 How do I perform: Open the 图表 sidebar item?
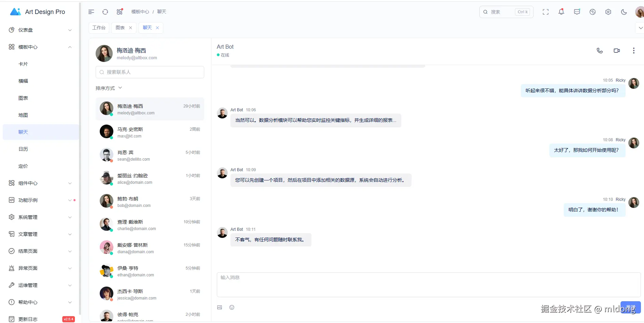(41, 98)
